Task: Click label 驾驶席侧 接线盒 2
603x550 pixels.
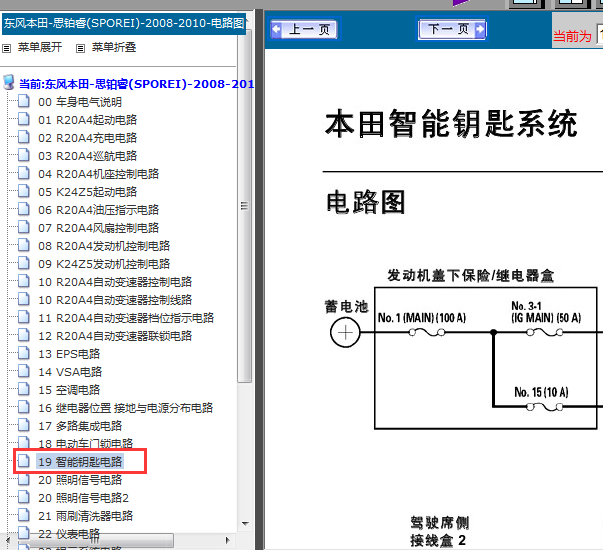Action: [x=439, y=532]
